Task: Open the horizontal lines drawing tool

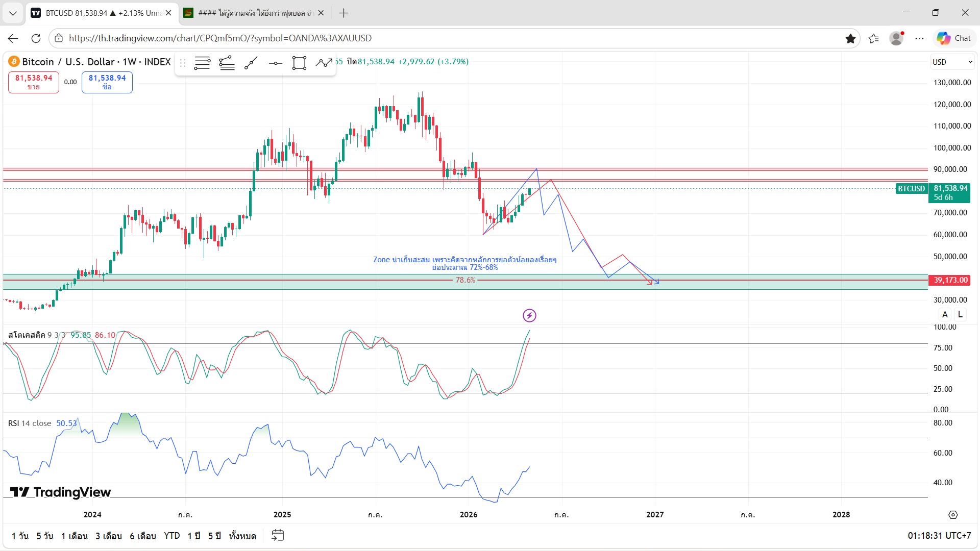Action: click(202, 63)
